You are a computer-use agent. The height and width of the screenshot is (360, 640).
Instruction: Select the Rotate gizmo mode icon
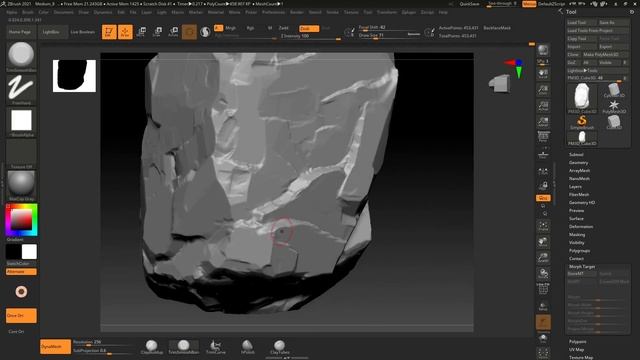click(x=173, y=32)
